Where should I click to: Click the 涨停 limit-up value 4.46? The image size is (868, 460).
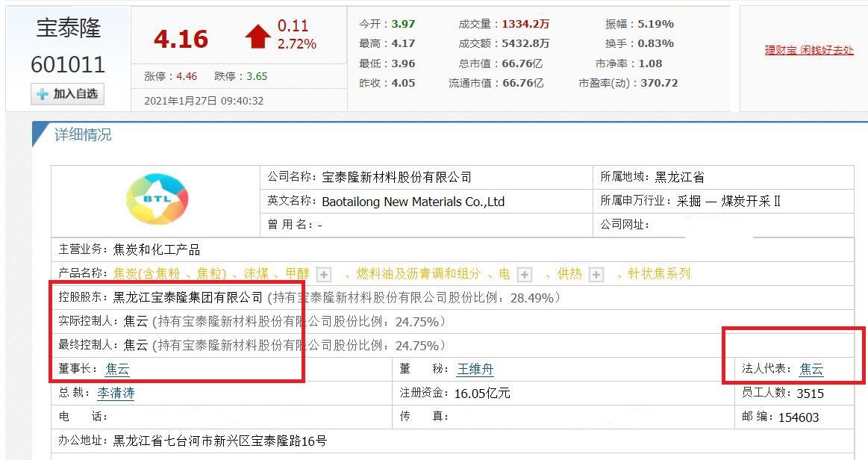click(187, 76)
